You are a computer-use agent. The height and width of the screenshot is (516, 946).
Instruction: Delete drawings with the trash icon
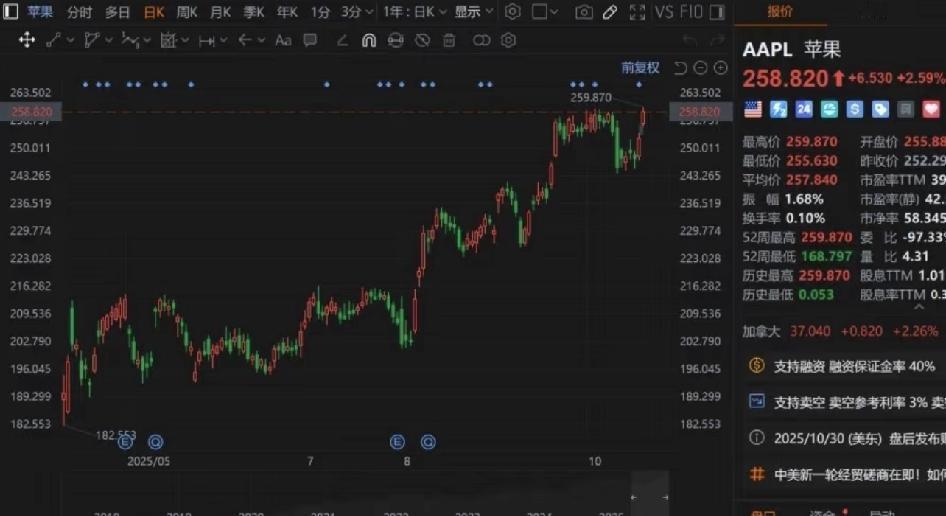click(x=449, y=40)
